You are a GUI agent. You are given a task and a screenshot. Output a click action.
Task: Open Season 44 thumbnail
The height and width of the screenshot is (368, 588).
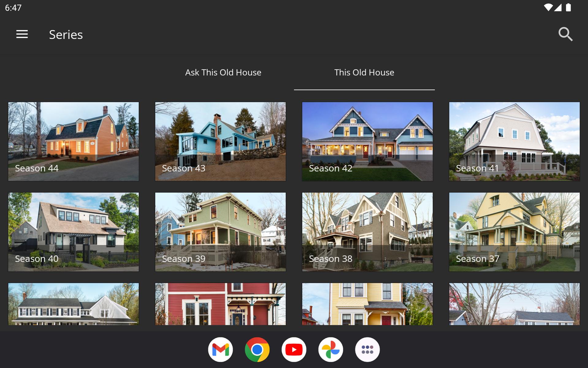[73, 141]
